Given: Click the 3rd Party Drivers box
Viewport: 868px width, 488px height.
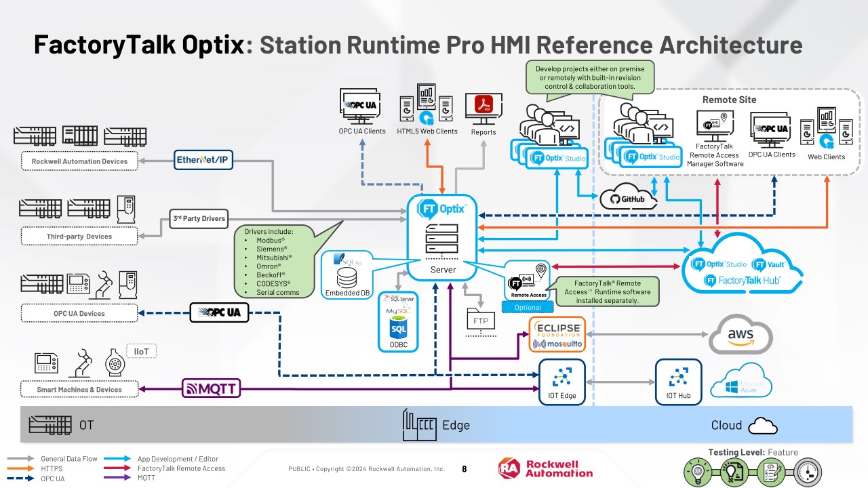Looking at the screenshot, I should [x=198, y=219].
